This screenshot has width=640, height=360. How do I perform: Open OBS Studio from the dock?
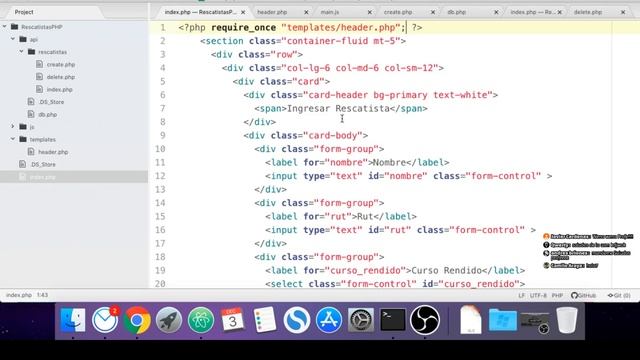[x=424, y=320]
